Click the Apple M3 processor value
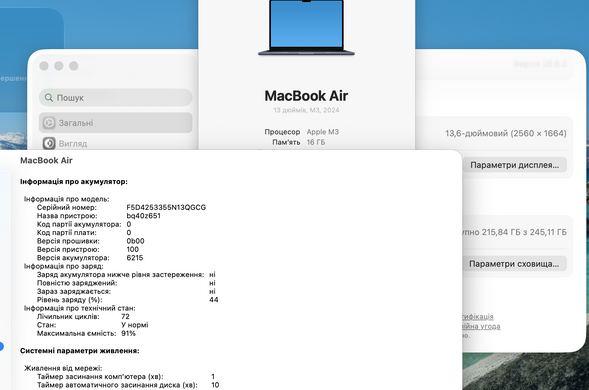Image resolution: width=589 pixels, height=390 pixels. tap(323, 132)
